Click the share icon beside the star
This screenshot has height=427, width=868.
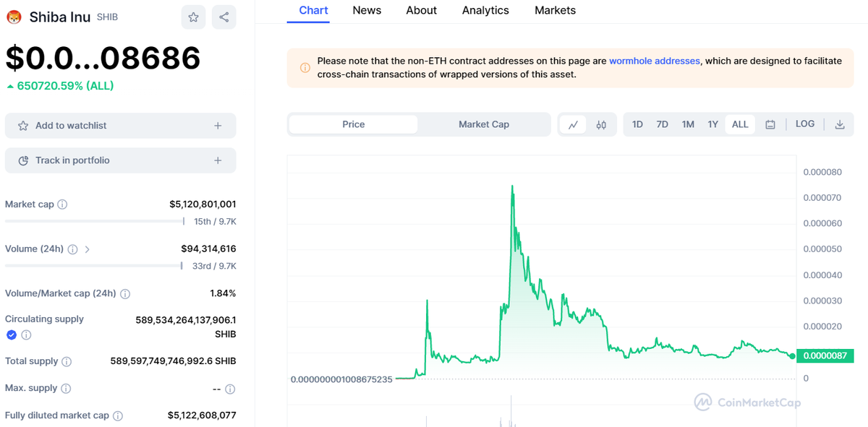pyautogui.click(x=224, y=17)
